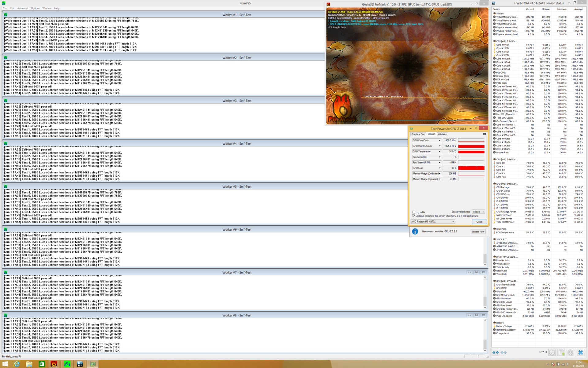Click the blue X close sensors button

click(x=580, y=352)
